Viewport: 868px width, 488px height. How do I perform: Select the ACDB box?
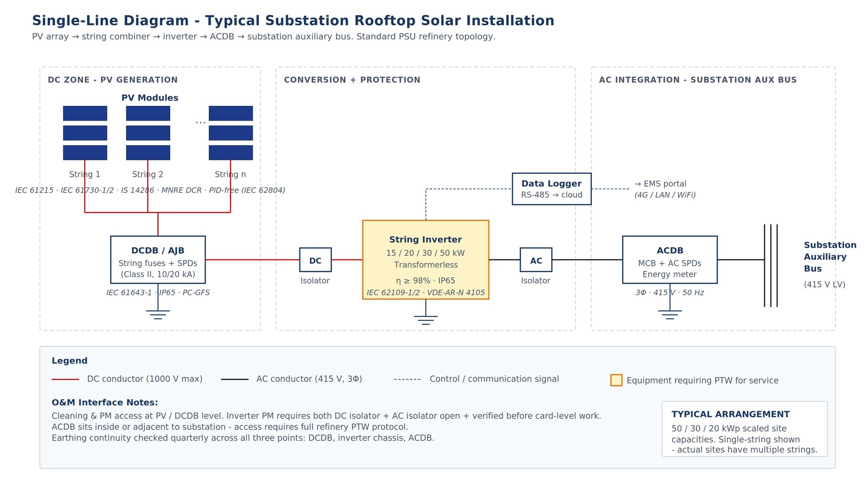click(670, 260)
